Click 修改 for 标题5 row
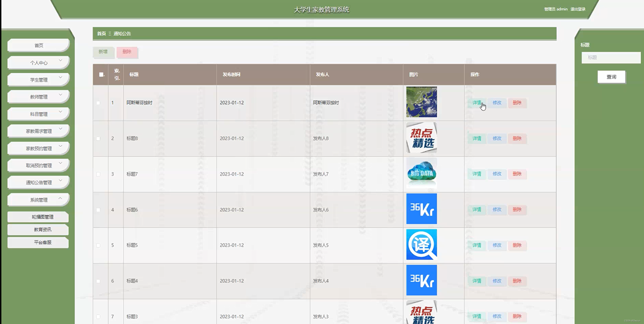The width and height of the screenshot is (644, 324). point(497,245)
